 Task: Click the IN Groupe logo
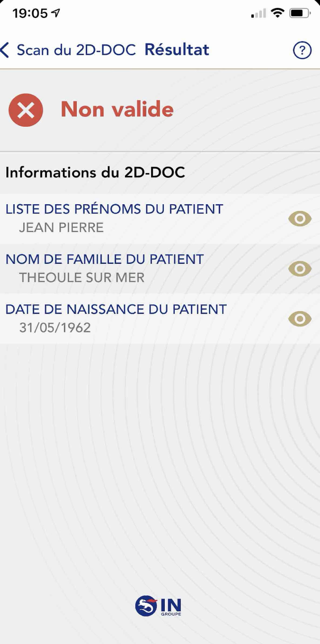click(158, 606)
